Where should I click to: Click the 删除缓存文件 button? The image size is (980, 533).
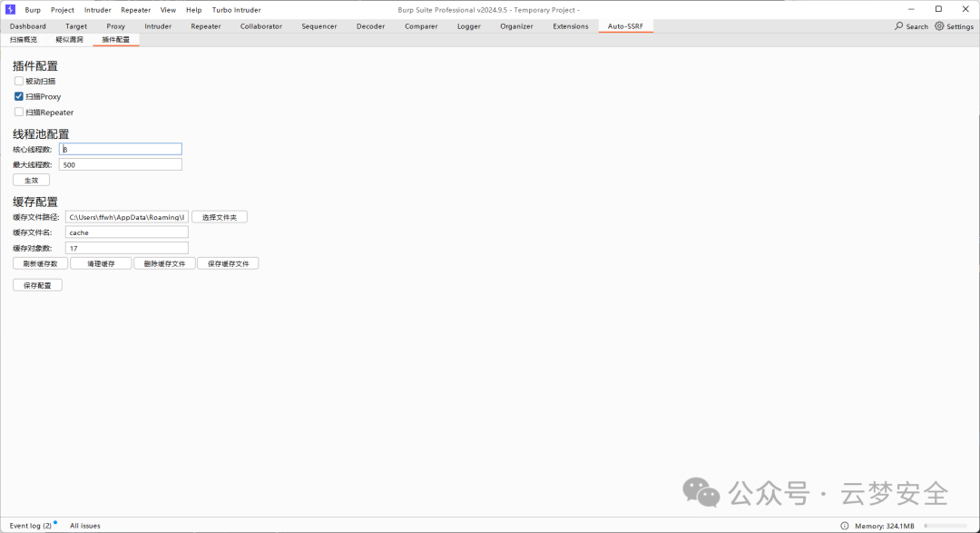click(x=164, y=263)
